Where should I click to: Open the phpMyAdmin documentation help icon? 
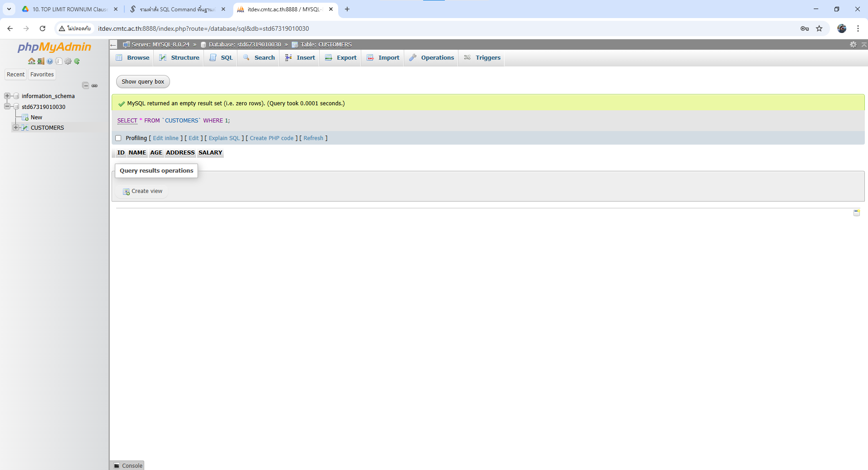tap(50, 61)
